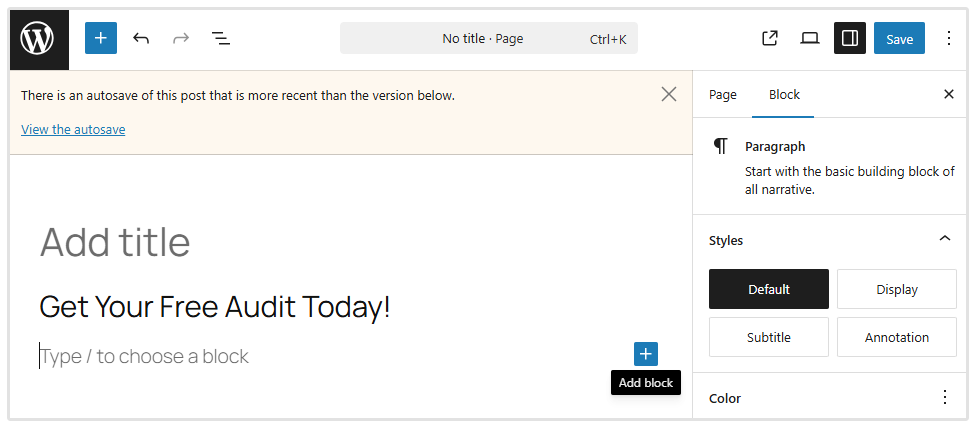
Task: Click the Redo arrow icon
Action: pos(181,39)
